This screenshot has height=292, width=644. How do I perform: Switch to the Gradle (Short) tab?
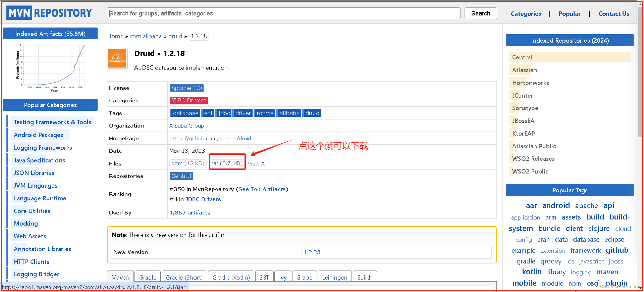pos(184,277)
